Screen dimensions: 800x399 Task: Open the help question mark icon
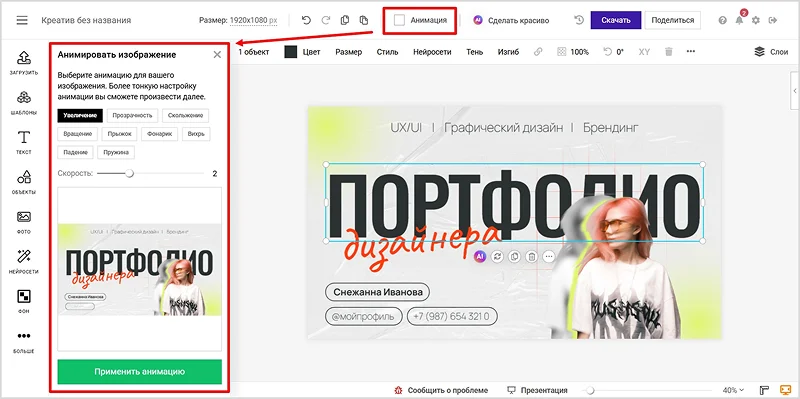(722, 20)
